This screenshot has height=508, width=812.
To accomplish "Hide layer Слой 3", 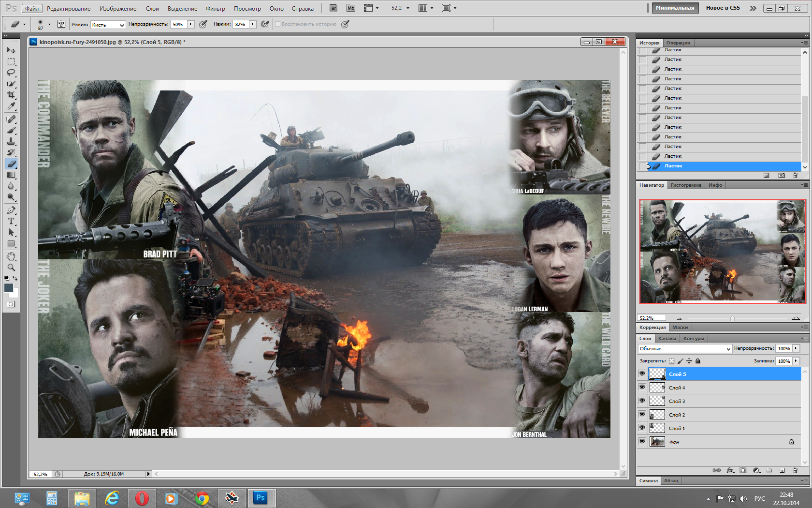I will point(642,401).
